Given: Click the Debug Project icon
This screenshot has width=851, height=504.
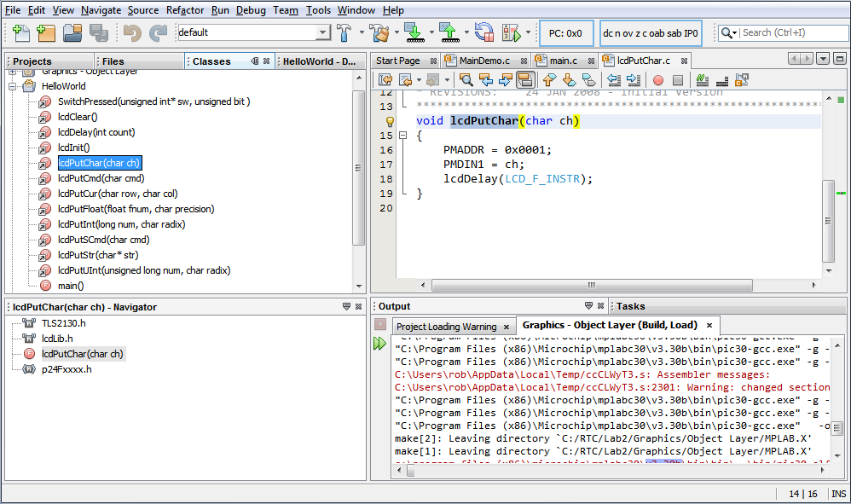Looking at the screenshot, I should pyautogui.click(x=511, y=33).
